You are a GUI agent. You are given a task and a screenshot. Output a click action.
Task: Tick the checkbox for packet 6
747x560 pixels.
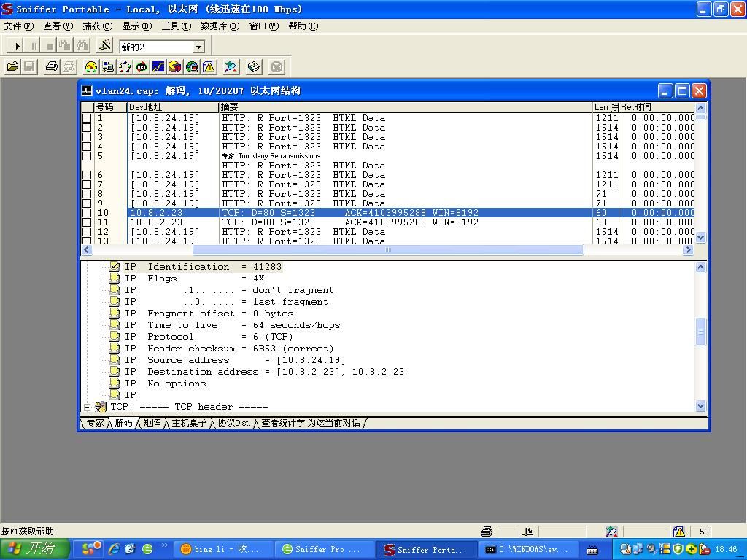pyautogui.click(x=87, y=175)
